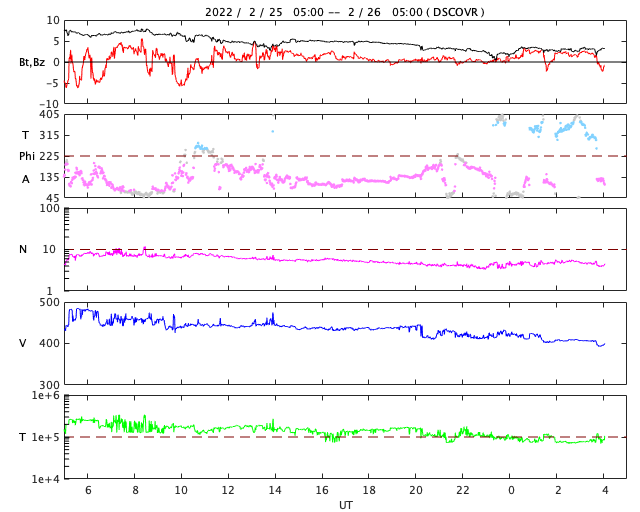640x512 pixels.
Task: Click the 500 tick on the V axis
Action: click(49, 302)
